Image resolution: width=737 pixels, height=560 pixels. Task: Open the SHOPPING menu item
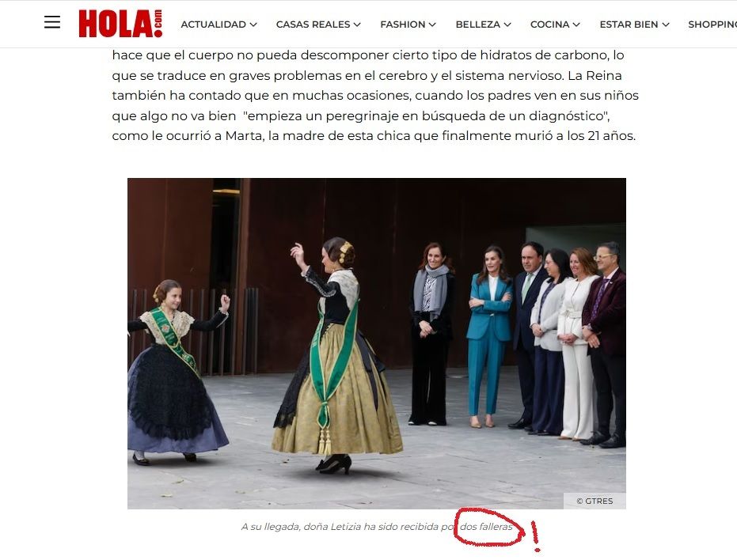[x=712, y=25]
